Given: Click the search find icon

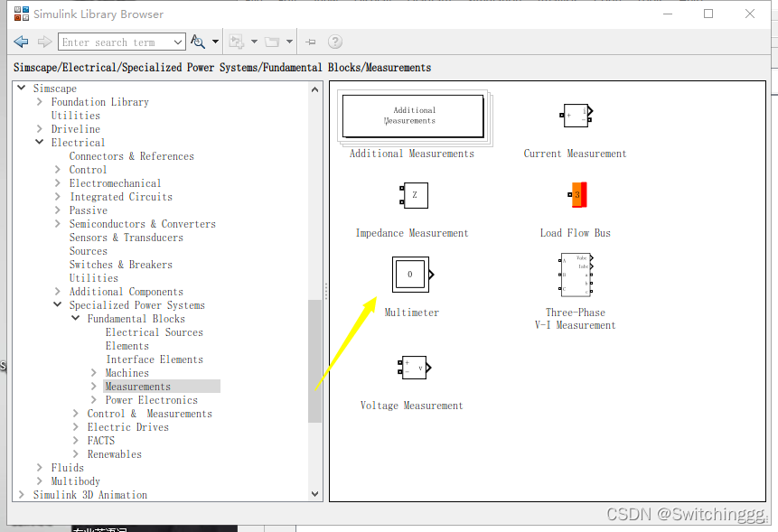Looking at the screenshot, I should click(x=198, y=42).
